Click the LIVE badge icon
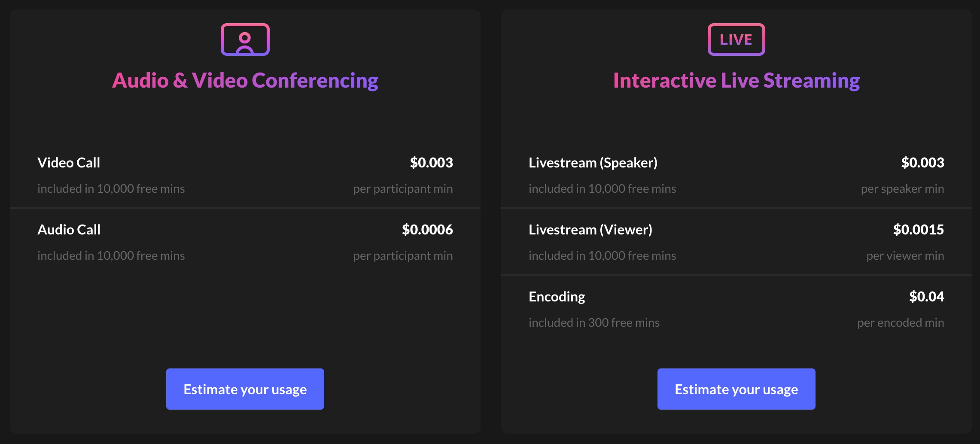 coord(736,40)
